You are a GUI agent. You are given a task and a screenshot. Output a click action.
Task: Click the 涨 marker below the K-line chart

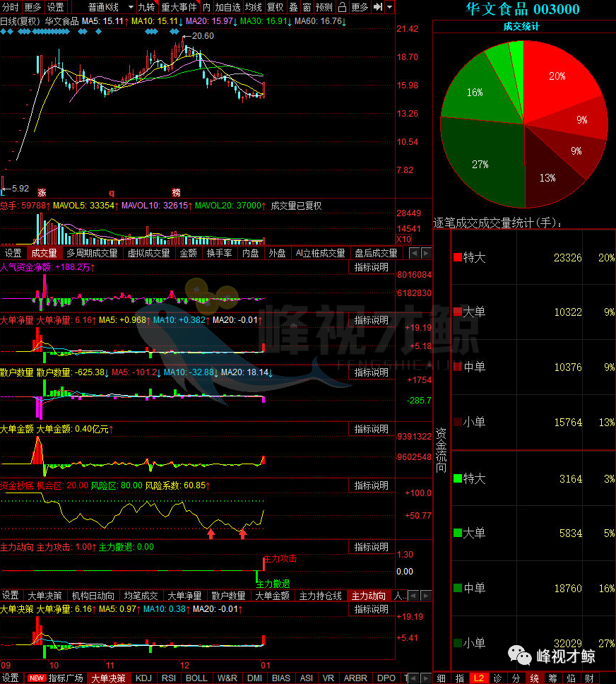coord(42,192)
